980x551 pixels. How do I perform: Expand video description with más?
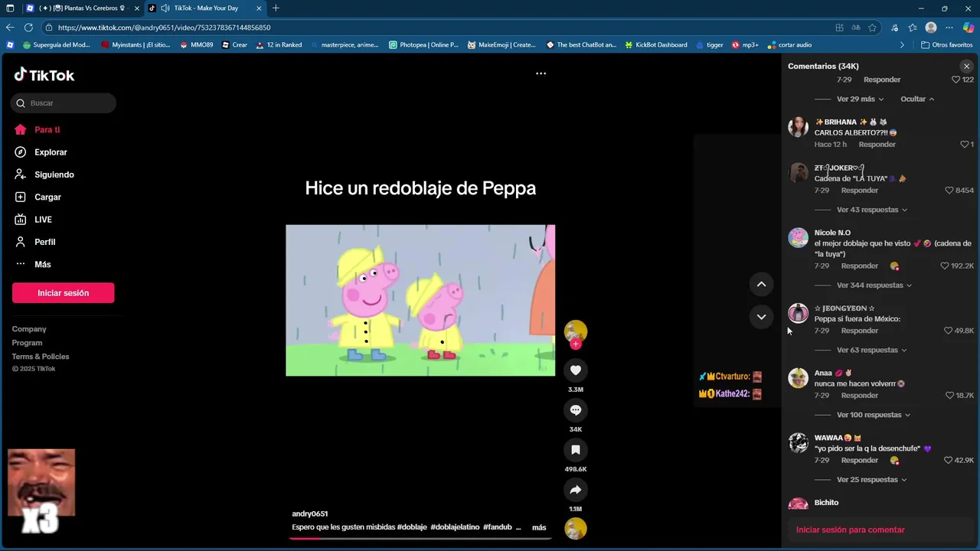(x=539, y=527)
